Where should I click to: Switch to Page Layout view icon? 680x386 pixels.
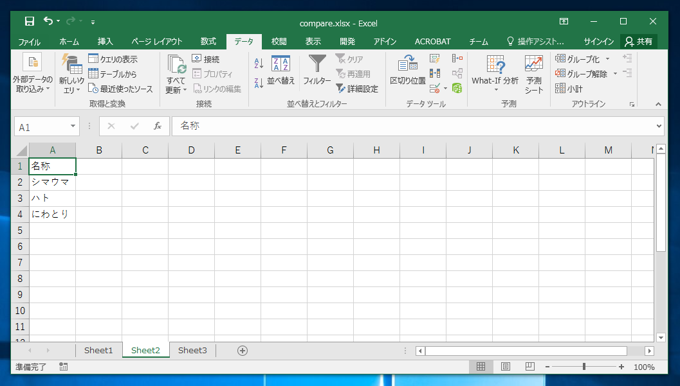pyautogui.click(x=505, y=367)
